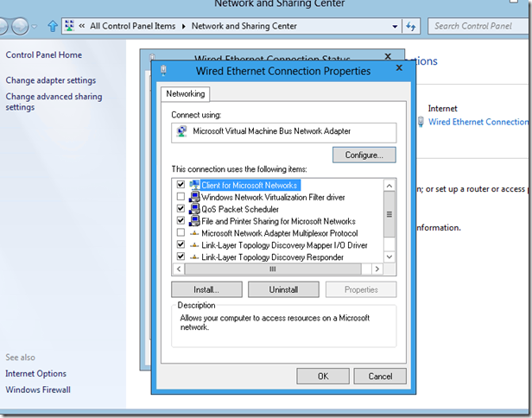Click the Configure... button
The image size is (532, 418).
click(x=364, y=155)
